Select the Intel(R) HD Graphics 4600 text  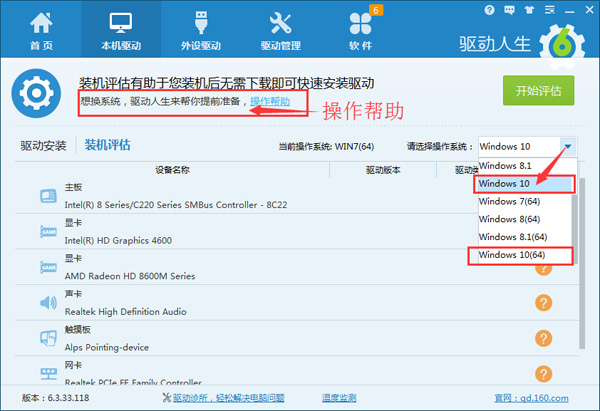(x=118, y=240)
